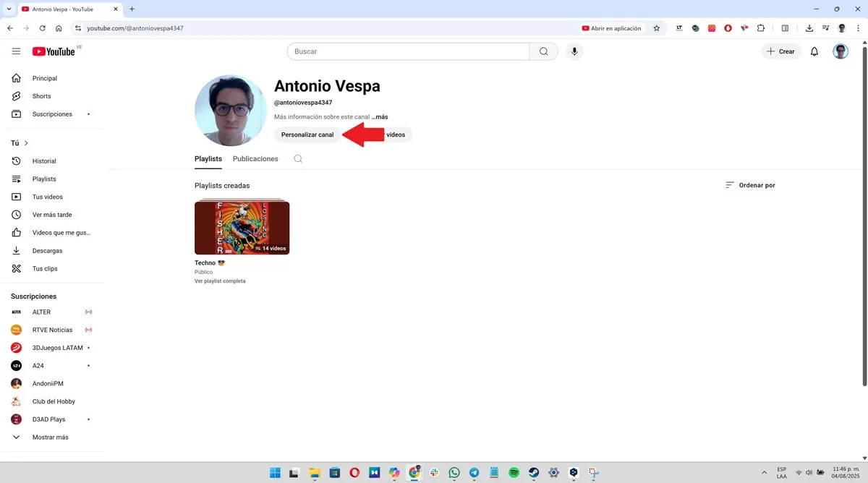The image size is (868, 483).
Task: Switch to the Publicaciones tab
Action: [x=255, y=158]
